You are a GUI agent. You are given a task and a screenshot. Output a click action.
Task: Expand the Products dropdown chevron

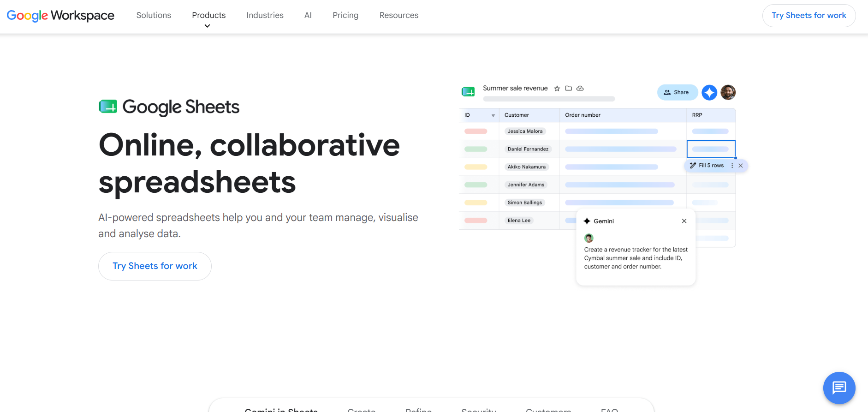pyautogui.click(x=208, y=26)
